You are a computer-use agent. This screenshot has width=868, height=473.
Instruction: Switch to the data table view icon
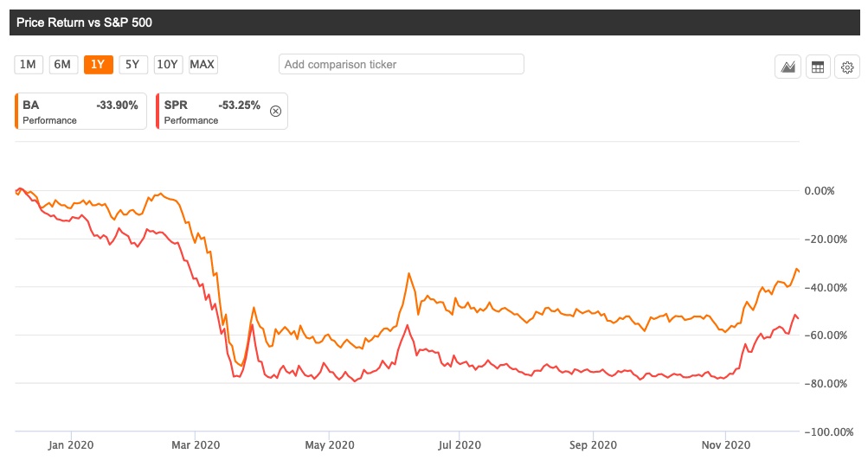click(818, 67)
